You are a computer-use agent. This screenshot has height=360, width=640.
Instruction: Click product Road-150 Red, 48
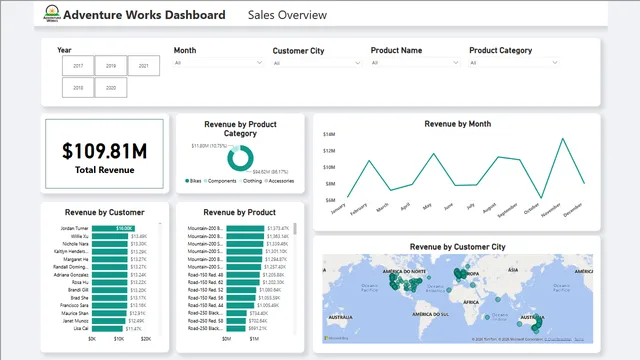click(x=205, y=275)
